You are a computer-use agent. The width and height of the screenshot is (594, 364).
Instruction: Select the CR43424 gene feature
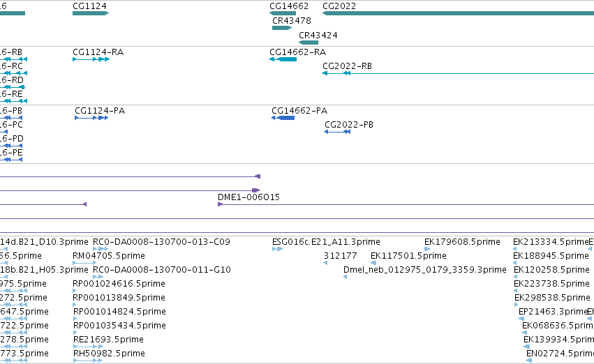point(309,43)
